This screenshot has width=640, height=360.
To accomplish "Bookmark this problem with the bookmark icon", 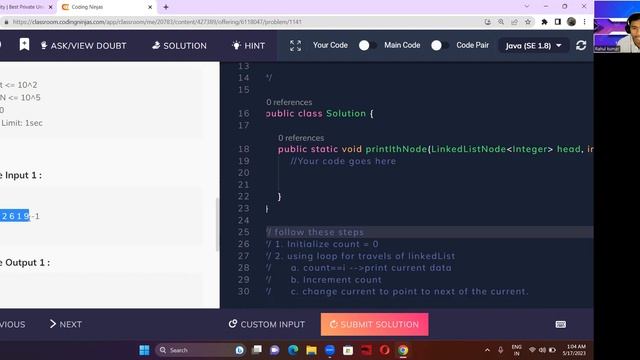I will coord(24,45).
